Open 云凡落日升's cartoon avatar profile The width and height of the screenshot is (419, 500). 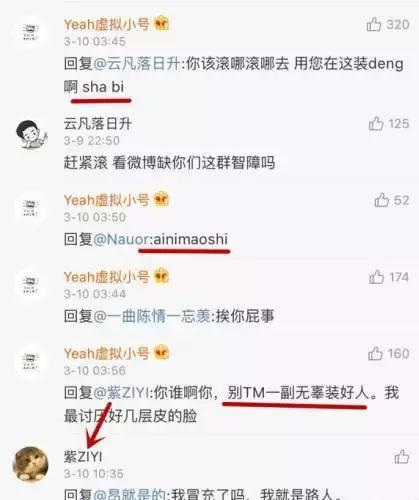31,134
